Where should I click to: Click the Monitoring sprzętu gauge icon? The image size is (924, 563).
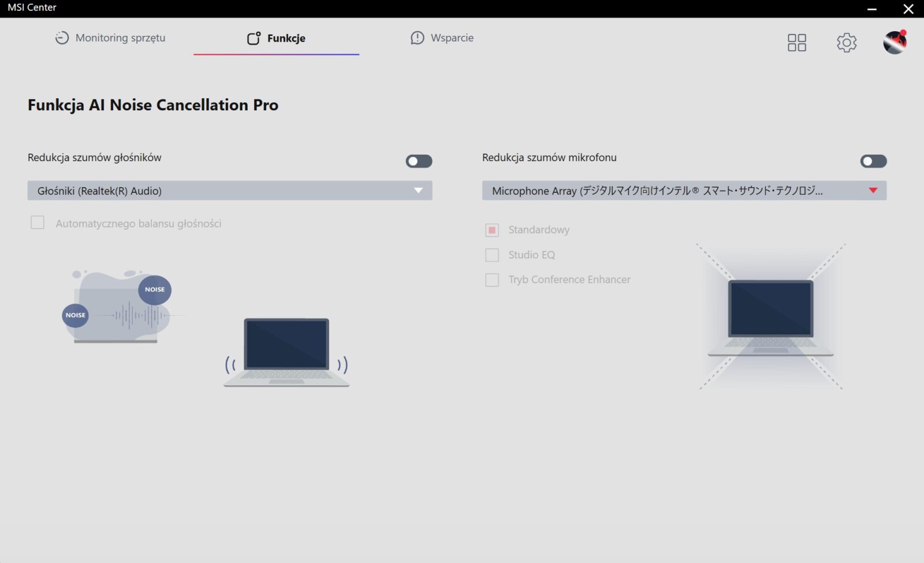pyautogui.click(x=62, y=38)
